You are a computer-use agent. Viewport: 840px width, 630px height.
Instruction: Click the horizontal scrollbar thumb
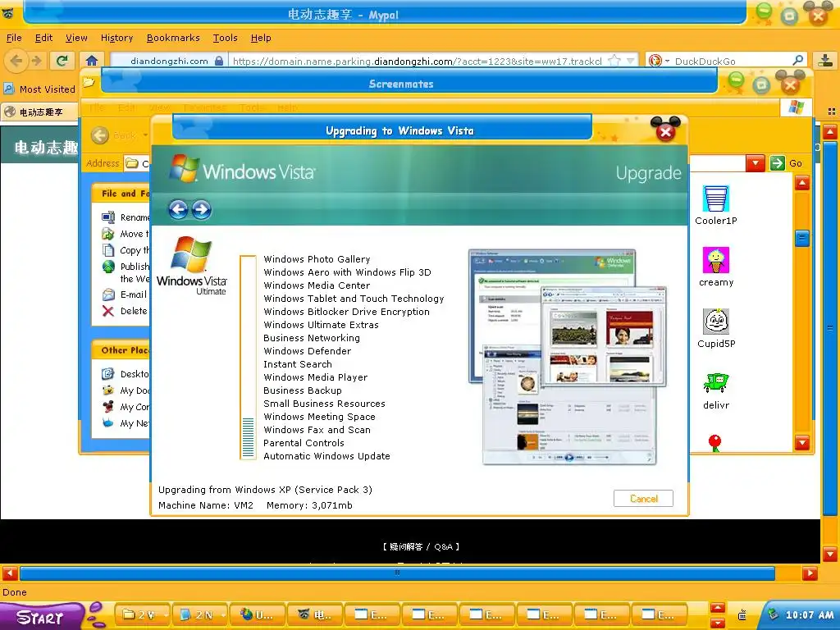398,573
